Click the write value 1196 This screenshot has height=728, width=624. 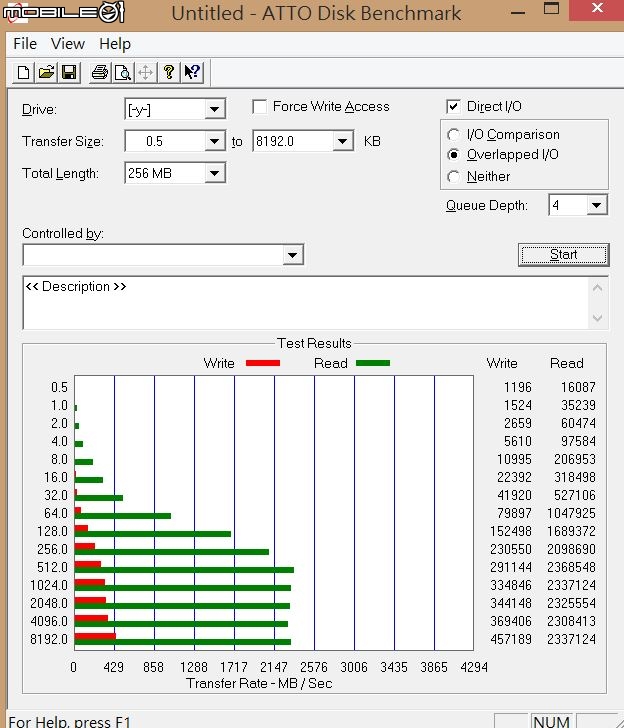pos(518,387)
